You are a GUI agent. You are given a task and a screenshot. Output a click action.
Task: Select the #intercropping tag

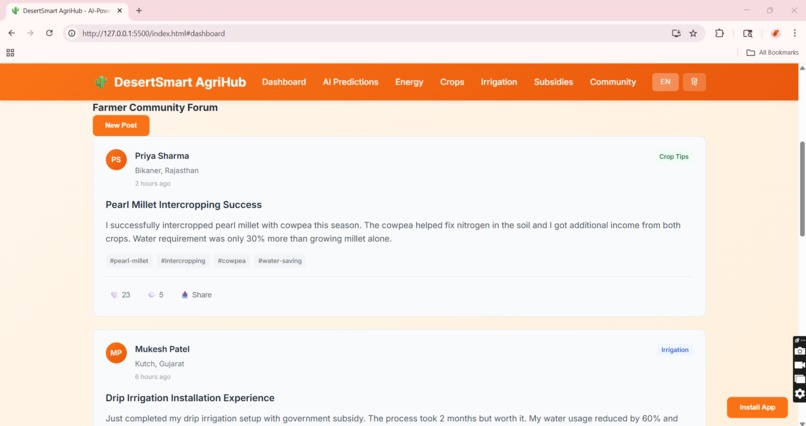tap(183, 261)
